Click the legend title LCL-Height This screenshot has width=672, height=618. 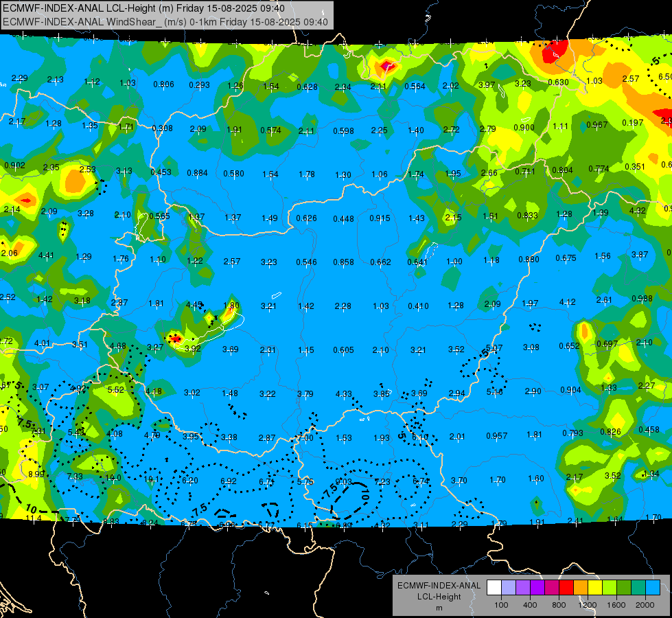(x=439, y=597)
